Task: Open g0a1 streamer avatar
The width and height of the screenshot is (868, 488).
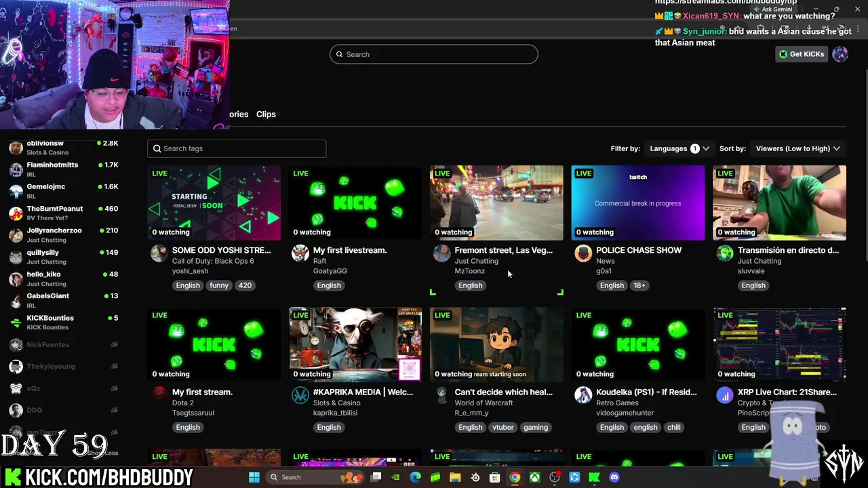Action: pyautogui.click(x=583, y=253)
